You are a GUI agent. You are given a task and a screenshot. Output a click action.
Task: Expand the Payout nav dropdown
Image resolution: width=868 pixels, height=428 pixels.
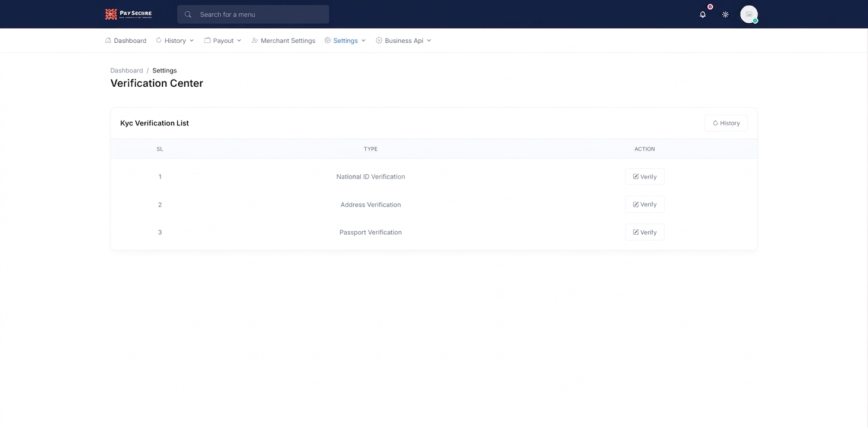pyautogui.click(x=223, y=40)
